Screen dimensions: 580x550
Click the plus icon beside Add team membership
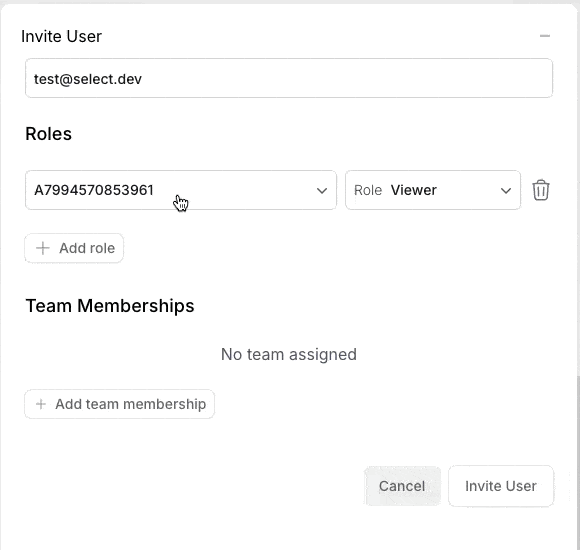[x=41, y=404]
